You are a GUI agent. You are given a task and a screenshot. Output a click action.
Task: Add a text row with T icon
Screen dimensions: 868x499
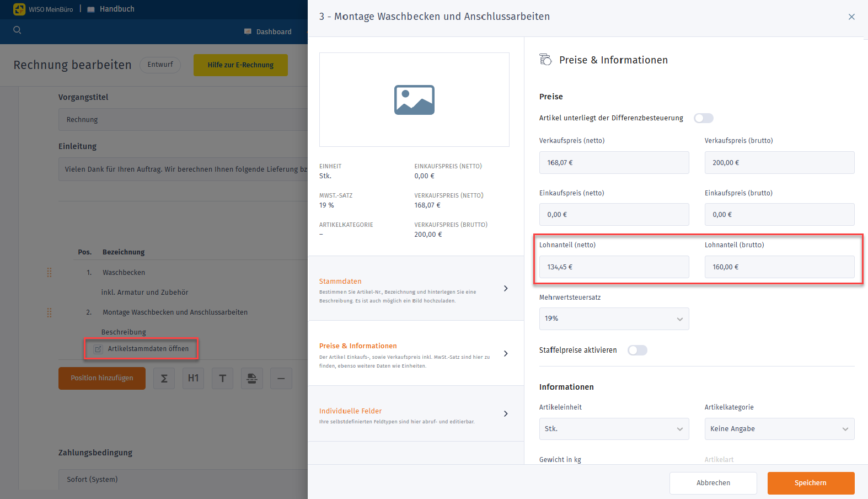[x=222, y=379]
